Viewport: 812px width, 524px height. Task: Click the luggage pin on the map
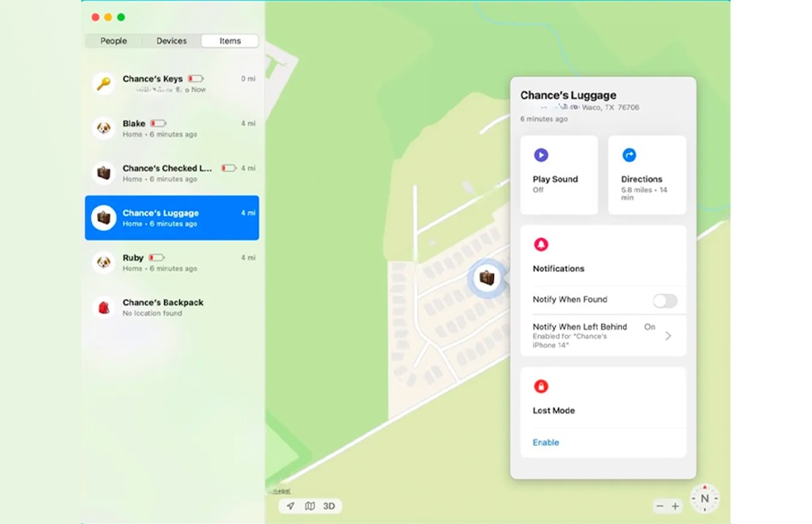pyautogui.click(x=486, y=278)
